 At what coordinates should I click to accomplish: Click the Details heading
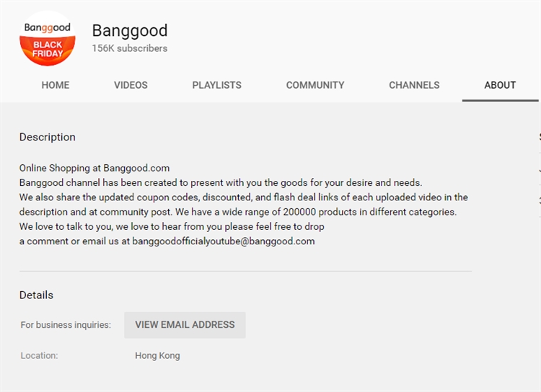click(x=36, y=295)
